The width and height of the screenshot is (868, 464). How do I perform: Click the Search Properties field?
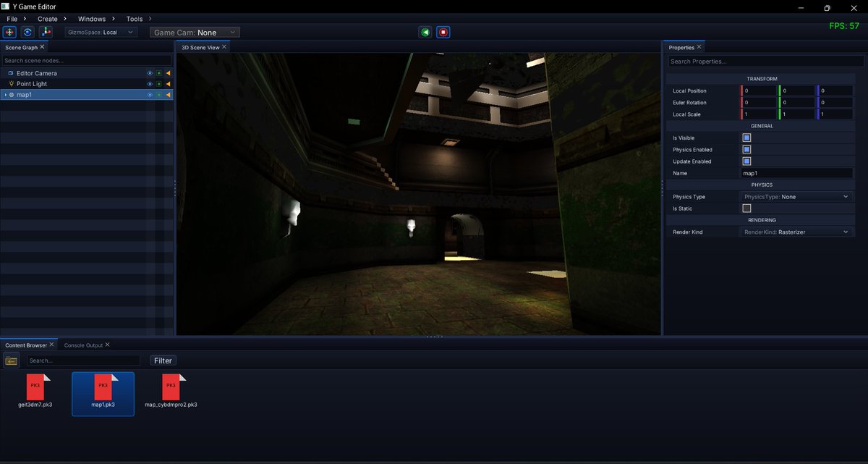click(766, 62)
